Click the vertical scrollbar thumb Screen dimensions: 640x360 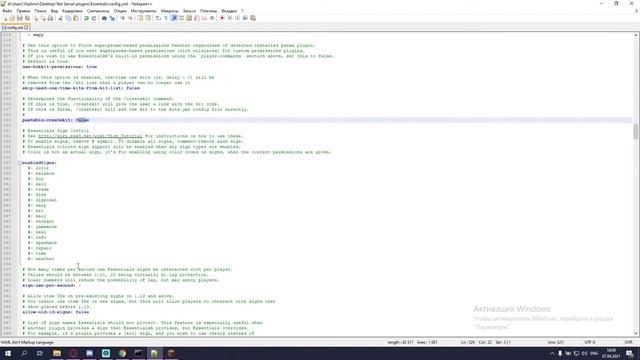coord(636,131)
